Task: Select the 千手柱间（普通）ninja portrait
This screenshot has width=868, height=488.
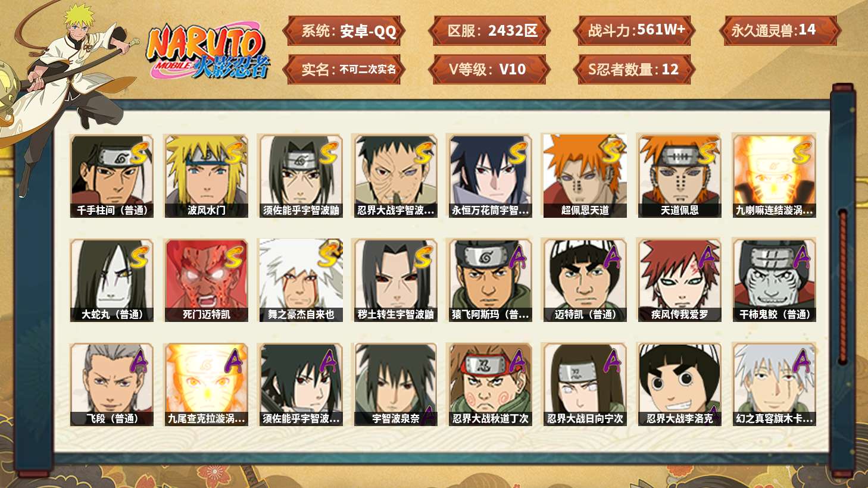Action: 111,176
